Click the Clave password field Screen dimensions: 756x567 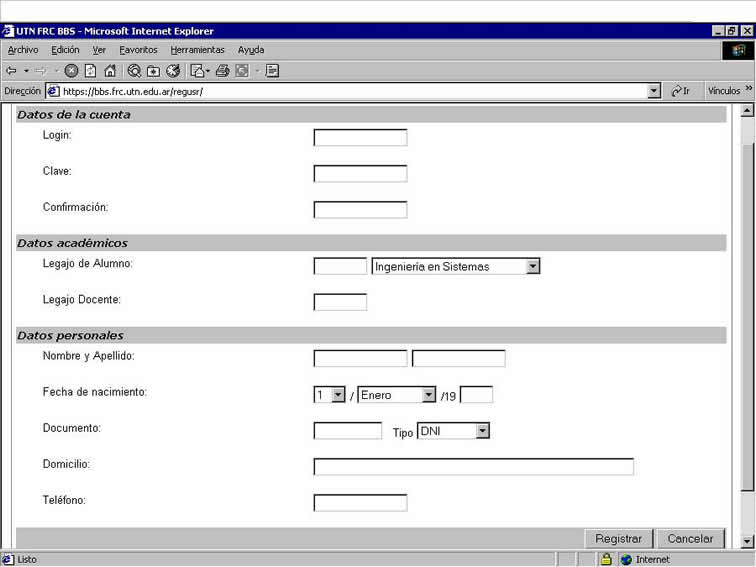pyautogui.click(x=360, y=174)
